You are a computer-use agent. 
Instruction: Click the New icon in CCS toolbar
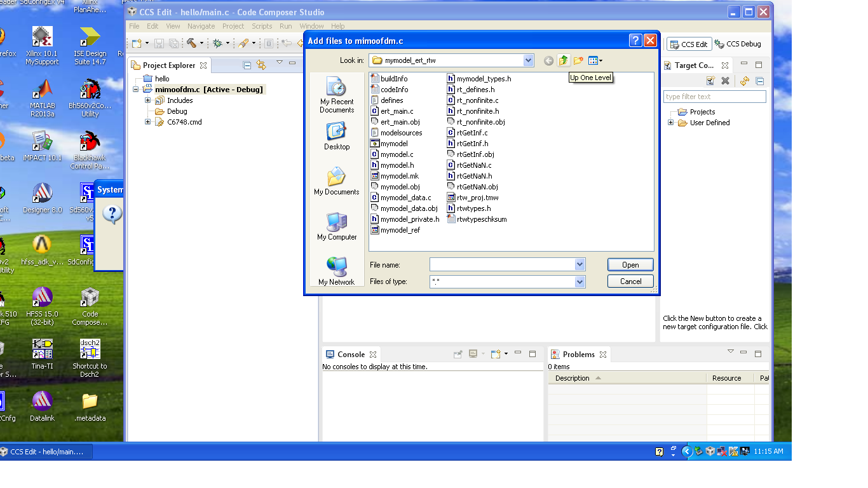(137, 43)
